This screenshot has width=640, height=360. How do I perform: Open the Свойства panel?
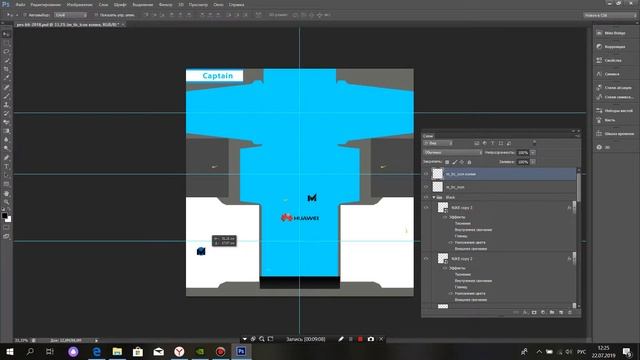coord(609,60)
